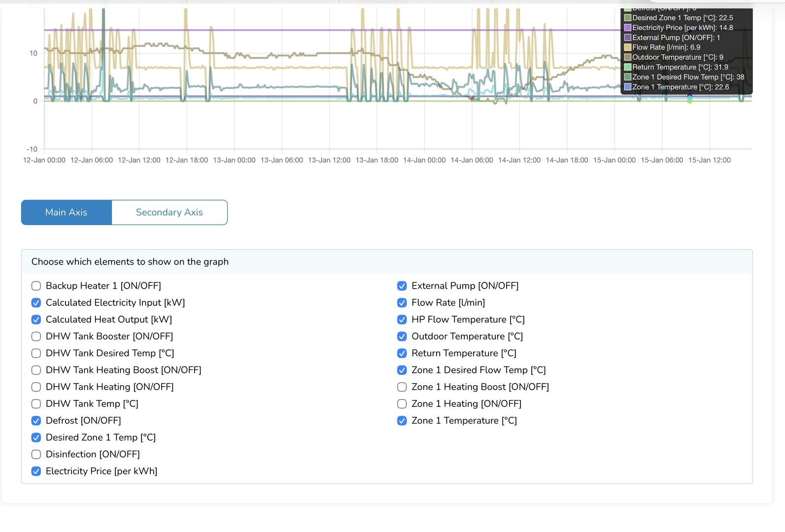The height and width of the screenshot is (532, 785).
Task: Tick the DHW Tank Booster checkbox
Action: pyautogui.click(x=36, y=336)
